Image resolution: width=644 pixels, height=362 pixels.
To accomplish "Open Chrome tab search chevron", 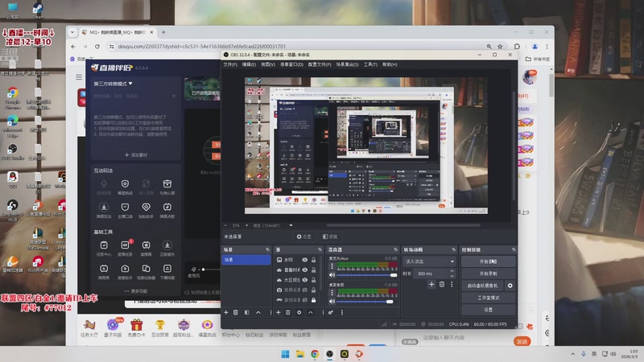I will point(72,32).
